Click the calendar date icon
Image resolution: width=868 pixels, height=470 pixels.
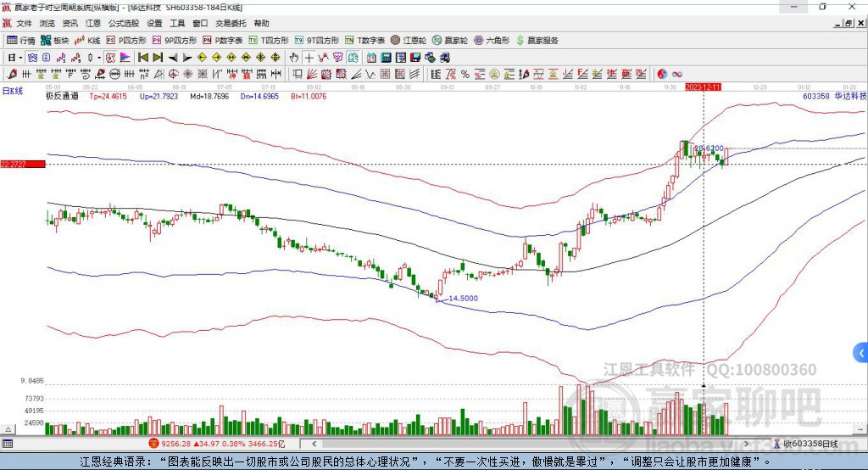371,58
